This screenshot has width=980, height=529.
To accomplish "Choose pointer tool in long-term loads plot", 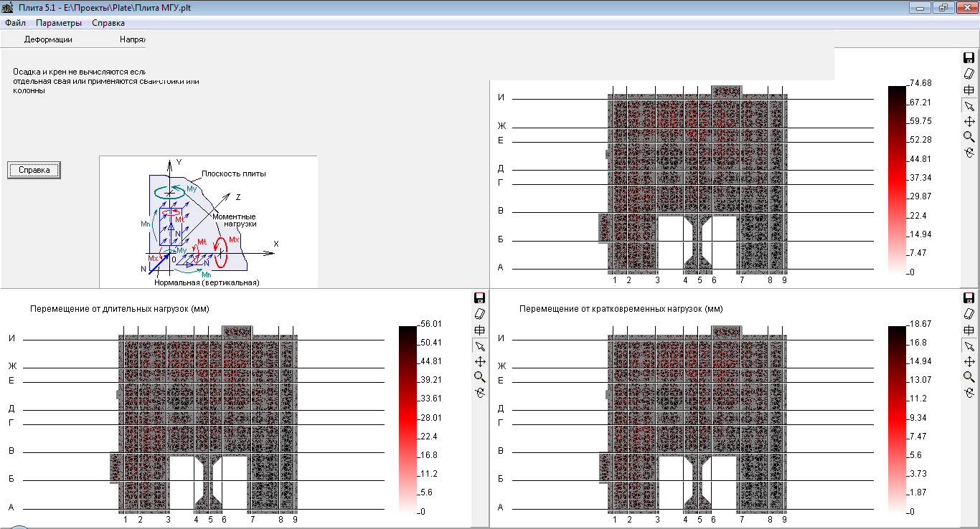I will click(x=480, y=346).
